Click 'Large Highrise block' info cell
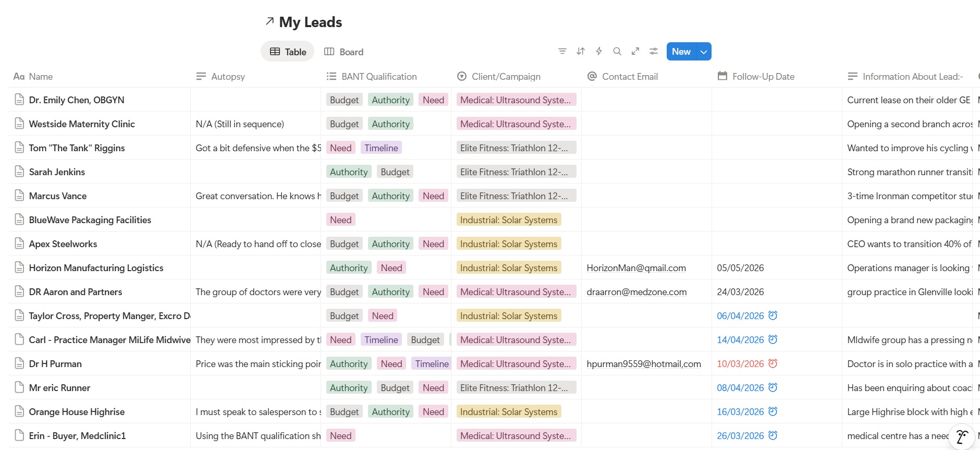This screenshot has height=450, width=980. coord(908,411)
